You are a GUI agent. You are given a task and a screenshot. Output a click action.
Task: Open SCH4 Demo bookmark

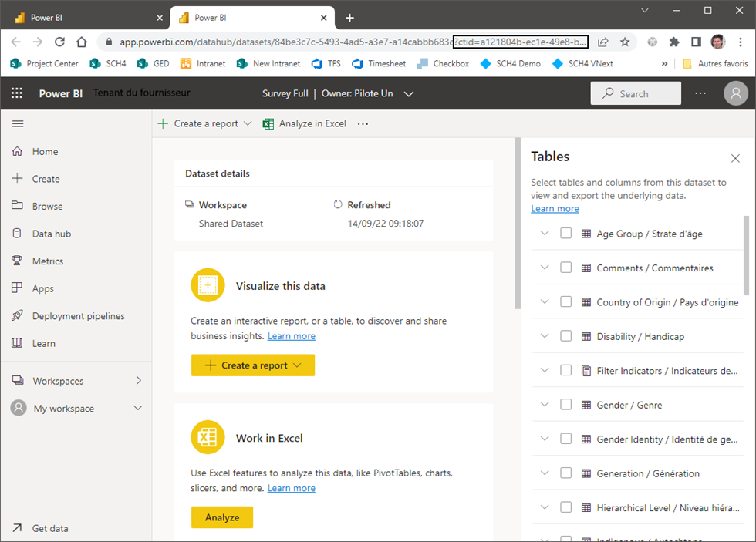[511, 63]
